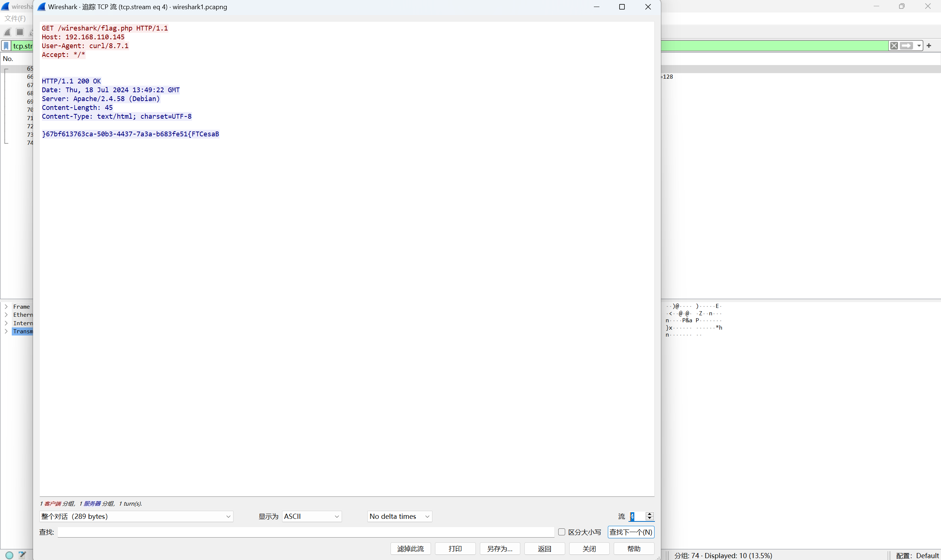941x560 pixels.
Task: Select packet row 68 in packet list
Action: tap(17, 93)
